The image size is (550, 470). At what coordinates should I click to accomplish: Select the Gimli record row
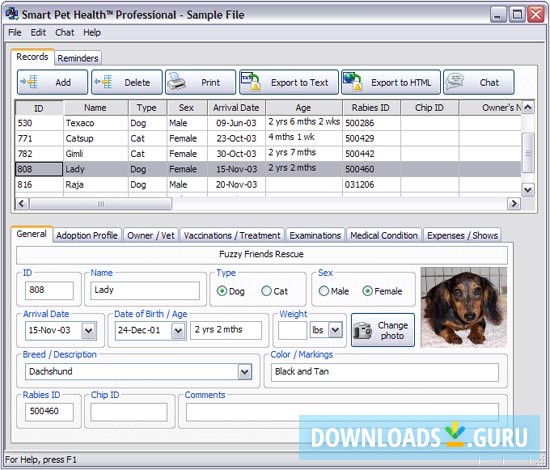pos(268,154)
